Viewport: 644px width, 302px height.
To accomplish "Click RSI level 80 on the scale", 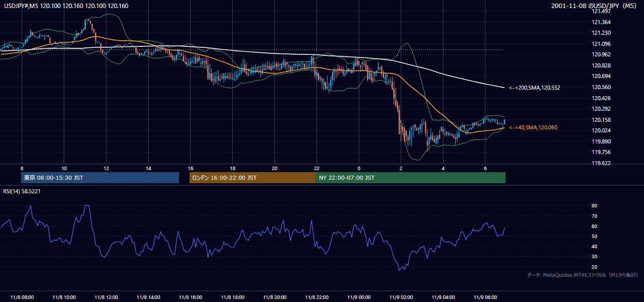I will pos(594,206).
